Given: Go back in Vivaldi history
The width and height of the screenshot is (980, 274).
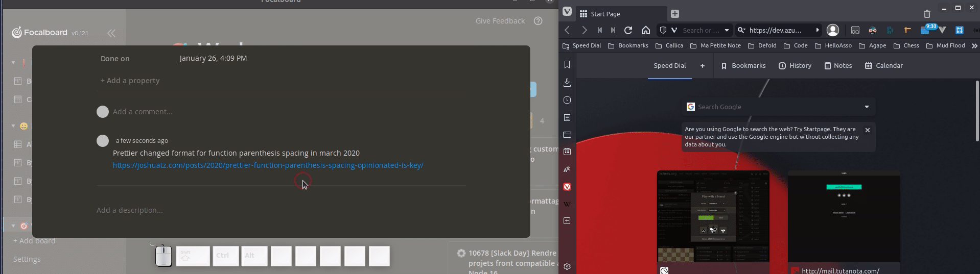Looking at the screenshot, I should (567, 30).
